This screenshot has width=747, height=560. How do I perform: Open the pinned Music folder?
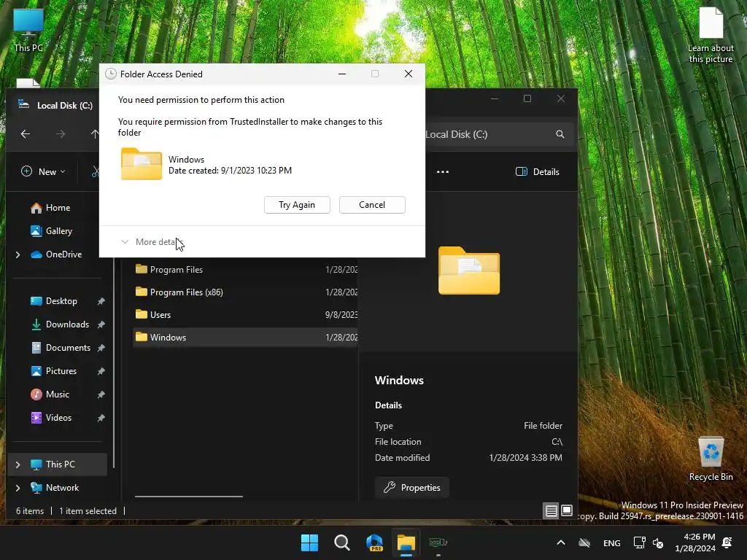[x=50, y=394]
